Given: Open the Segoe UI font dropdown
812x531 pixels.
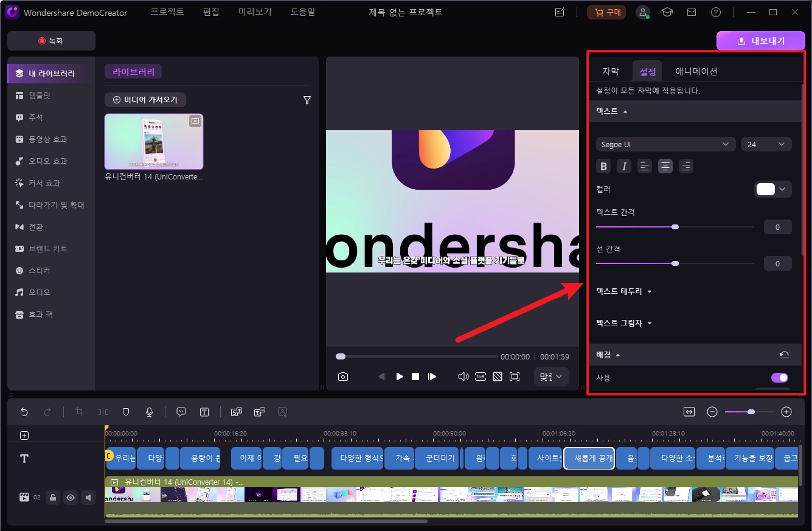Looking at the screenshot, I should [x=666, y=144].
